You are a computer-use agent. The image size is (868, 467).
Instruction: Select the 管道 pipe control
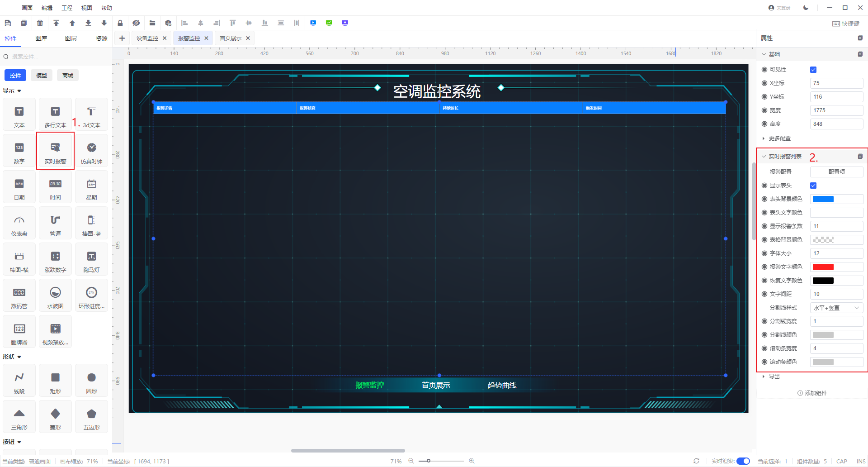click(55, 223)
